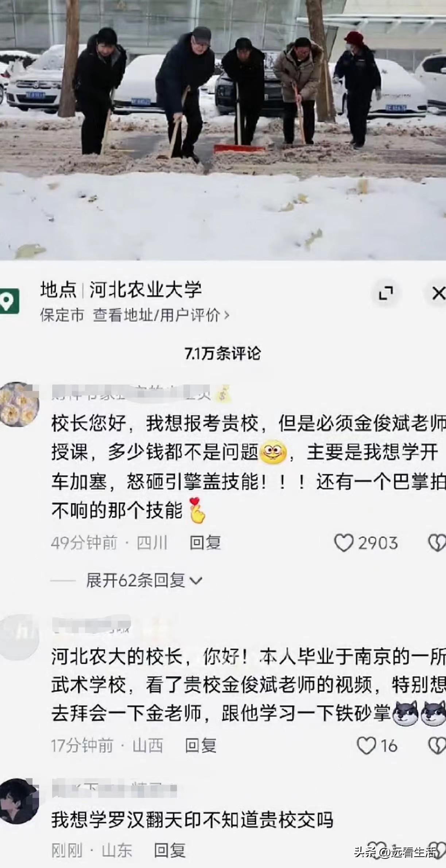Open the 河北农业大学 location title

pos(146,290)
